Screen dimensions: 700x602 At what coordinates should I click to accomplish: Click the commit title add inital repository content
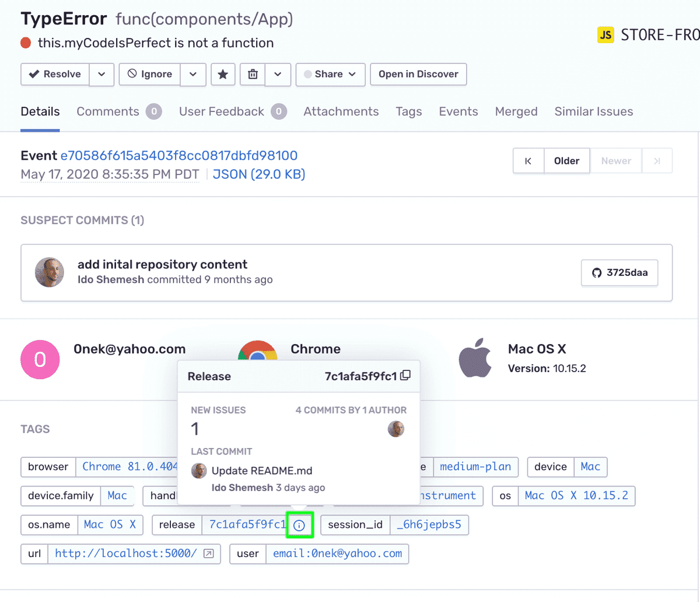pyautogui.click(x=163, y=264)
